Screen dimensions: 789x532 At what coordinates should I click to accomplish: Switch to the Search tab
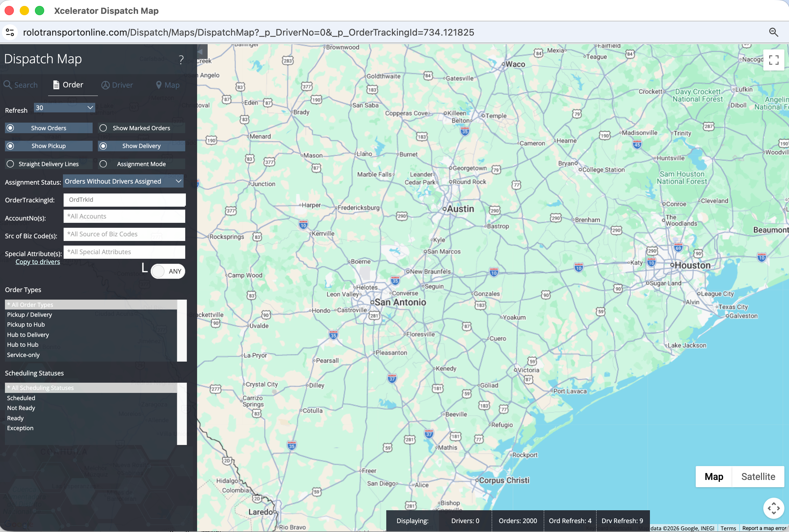pos(21,85)
